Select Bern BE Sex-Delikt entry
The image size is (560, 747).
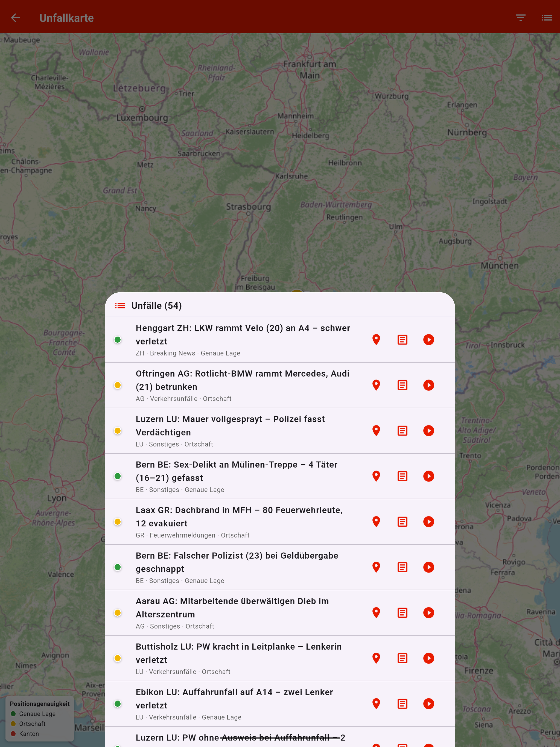tap(280, 476)
